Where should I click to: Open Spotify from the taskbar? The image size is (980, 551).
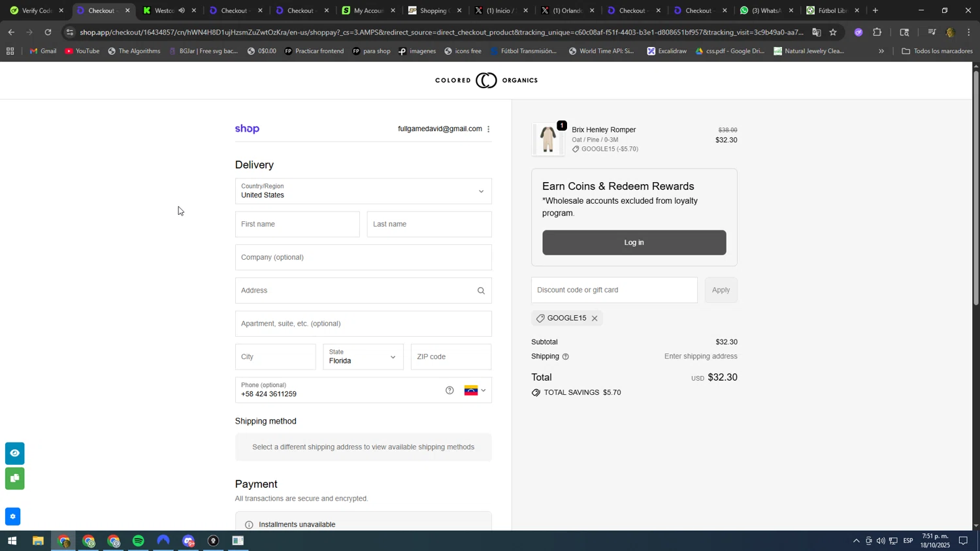click(x=139, y=541)
